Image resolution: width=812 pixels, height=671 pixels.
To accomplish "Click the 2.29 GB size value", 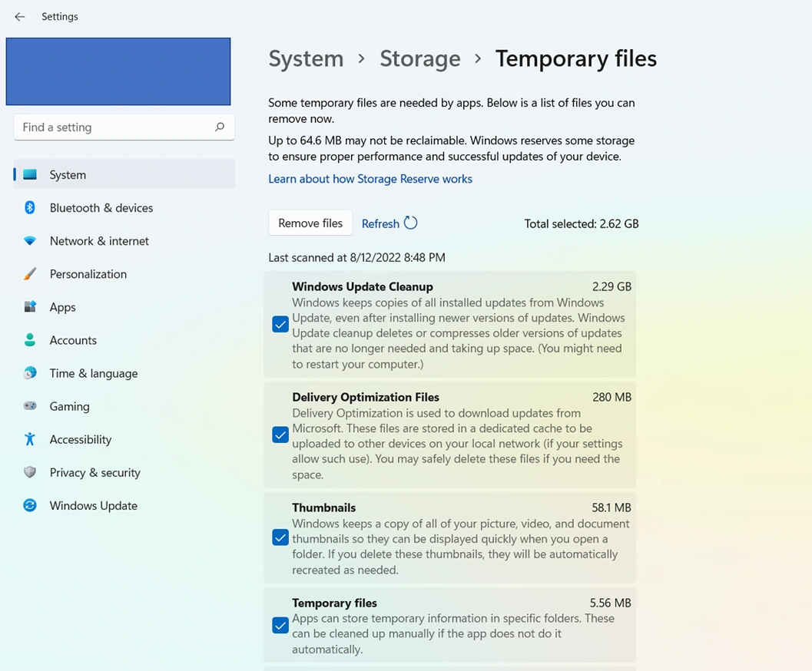I will pos(611,286).
